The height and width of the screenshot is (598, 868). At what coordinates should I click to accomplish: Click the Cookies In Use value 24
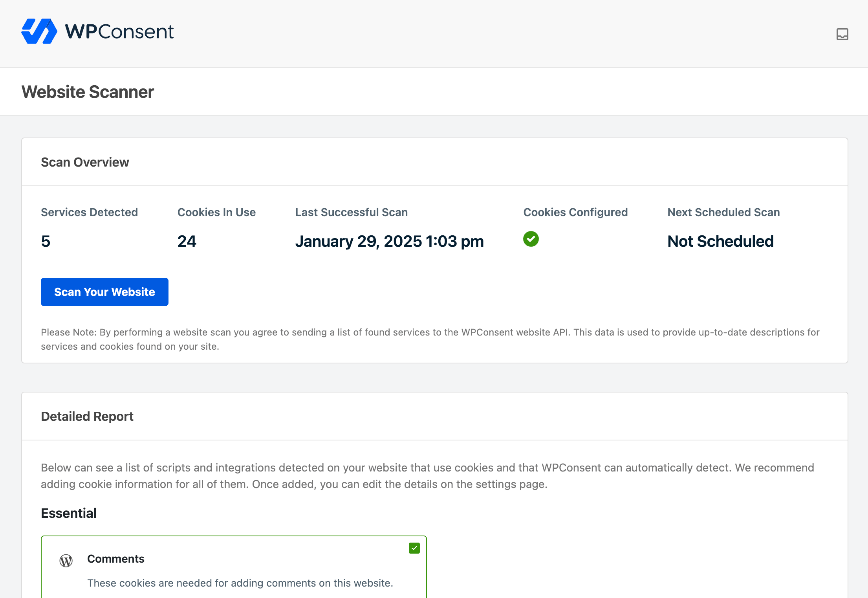point(187,241)
